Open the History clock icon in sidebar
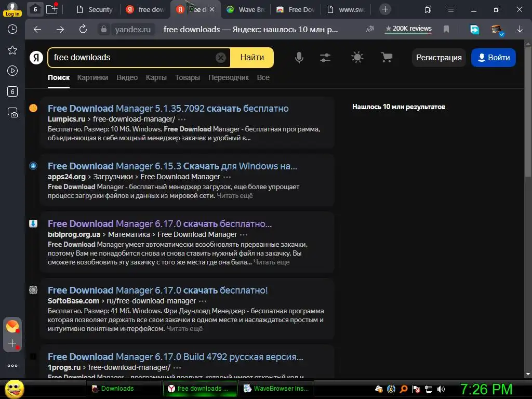532x399 pixels. [x=12, y=29]
